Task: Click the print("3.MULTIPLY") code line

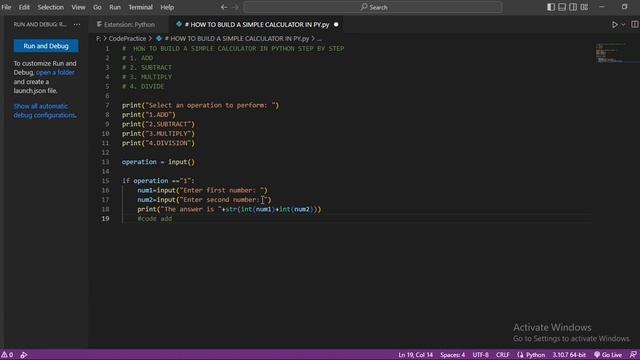Action: coord(158,133)
